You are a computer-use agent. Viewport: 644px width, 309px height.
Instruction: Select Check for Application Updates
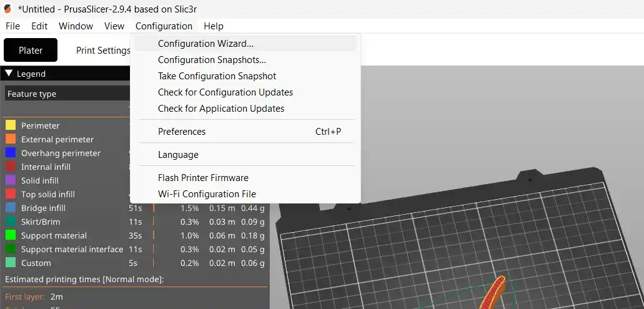tap(221, 109)
